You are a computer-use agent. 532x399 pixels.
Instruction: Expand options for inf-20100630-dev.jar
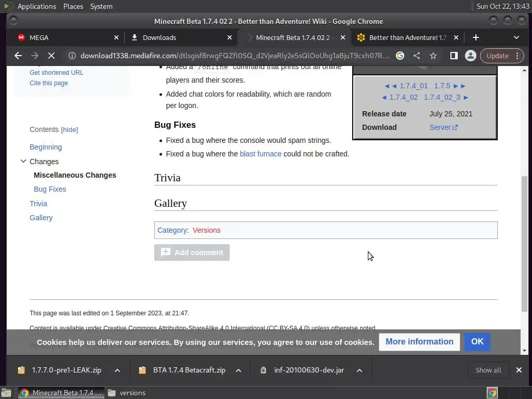(360, 370)
